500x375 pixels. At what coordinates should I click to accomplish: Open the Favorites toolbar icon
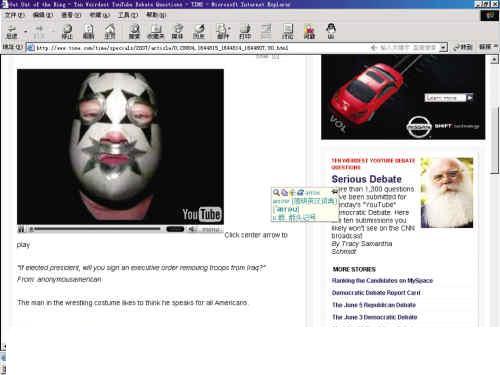tap(156, 31)
